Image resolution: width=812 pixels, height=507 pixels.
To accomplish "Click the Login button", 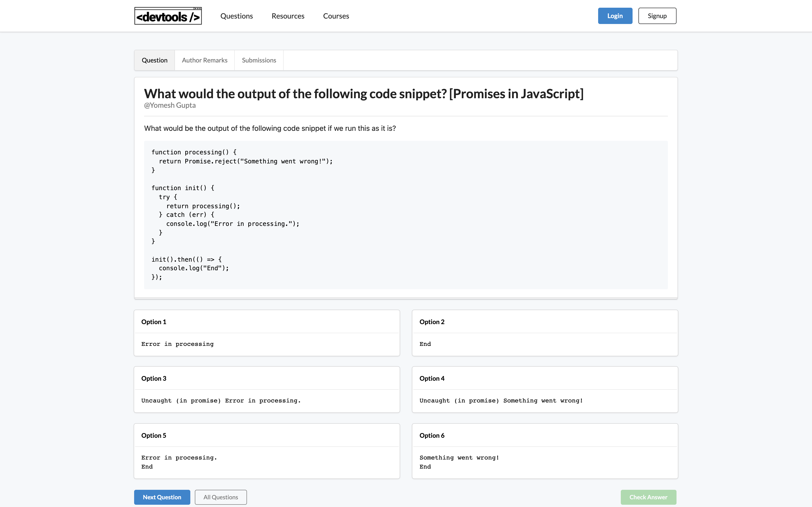I will 615,15.
